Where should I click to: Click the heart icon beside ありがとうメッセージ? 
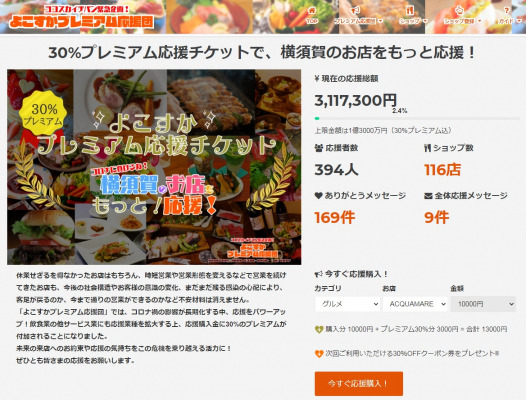coord(318,195)
